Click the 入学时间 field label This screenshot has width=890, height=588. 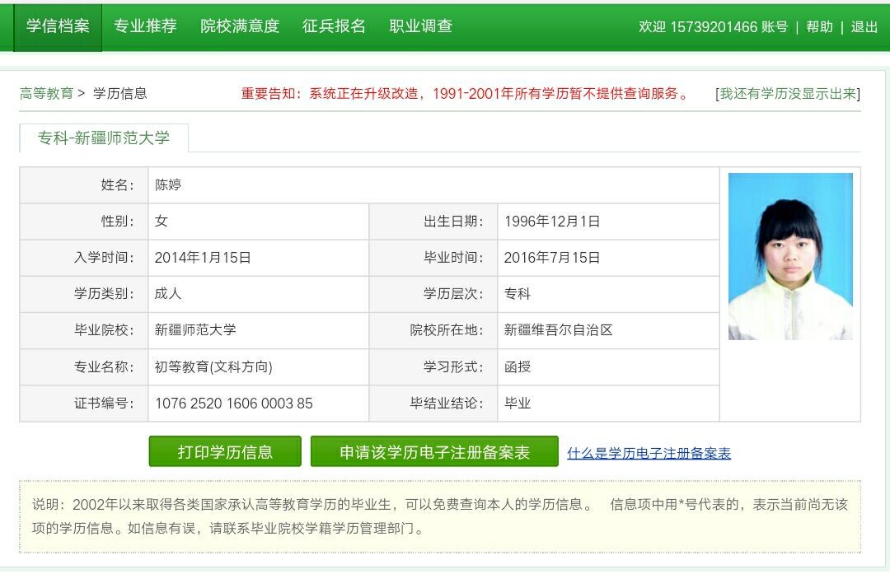tap(104, 258)
